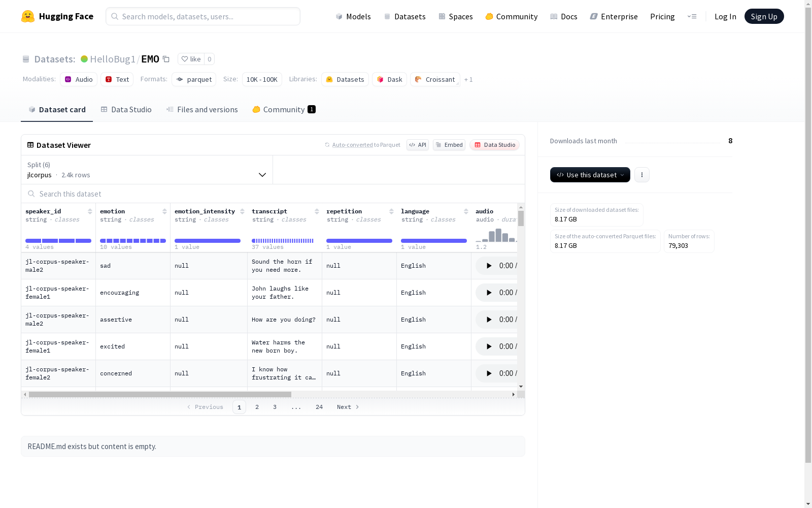Play audio for the 'excited' row
The image size is (812, 508).
click(489, 346)
